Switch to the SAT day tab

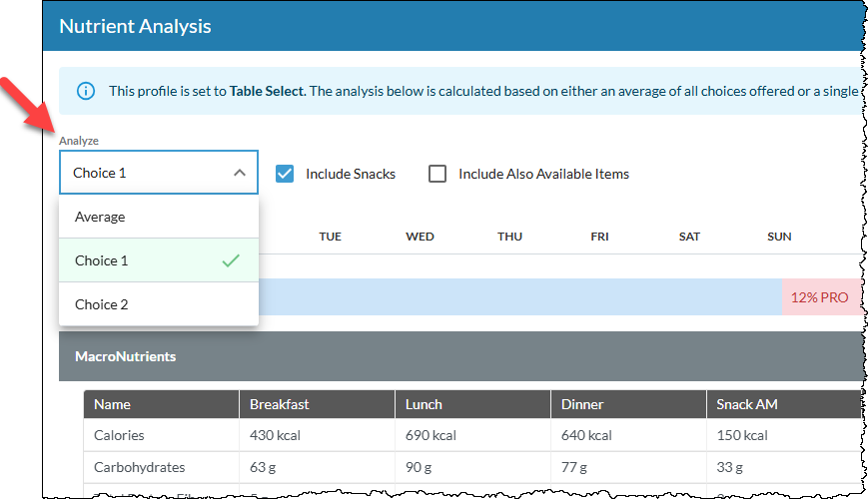pyautogui.click(x=689, y=237)
